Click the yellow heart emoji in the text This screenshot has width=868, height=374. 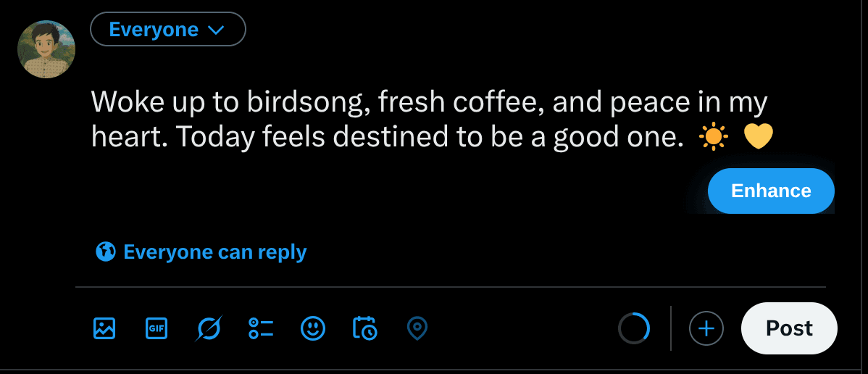[x=759, y=137]
